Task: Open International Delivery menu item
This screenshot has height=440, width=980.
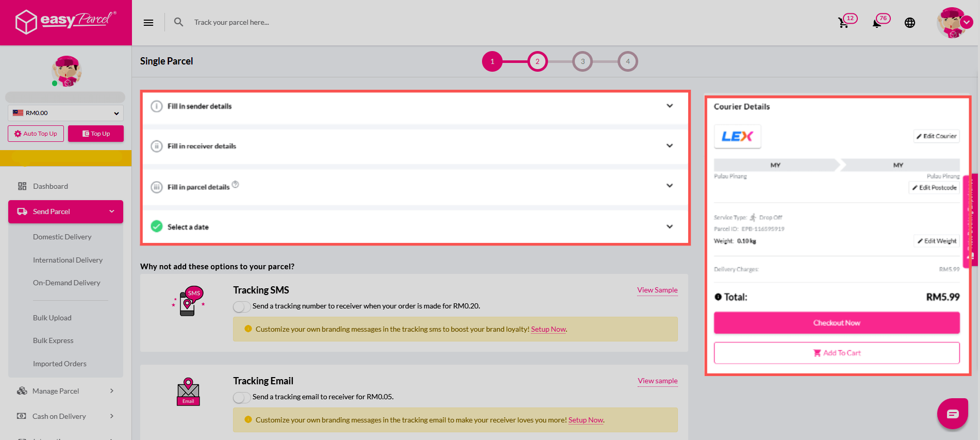Action: pos(68,260)
